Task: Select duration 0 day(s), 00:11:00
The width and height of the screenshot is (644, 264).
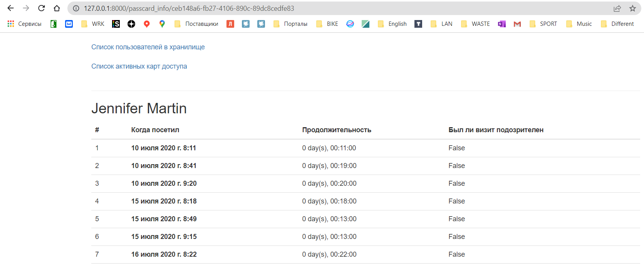Action: pos(329,148)
